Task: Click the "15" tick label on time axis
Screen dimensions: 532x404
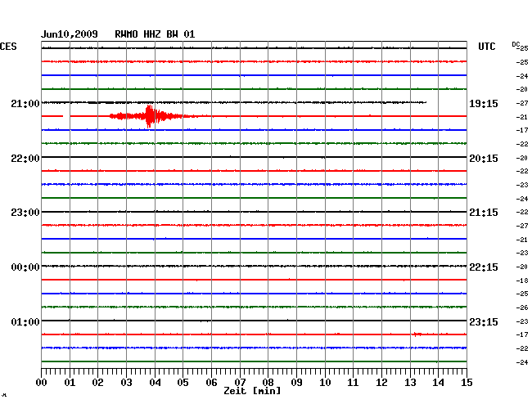Action: coord(467,383)
